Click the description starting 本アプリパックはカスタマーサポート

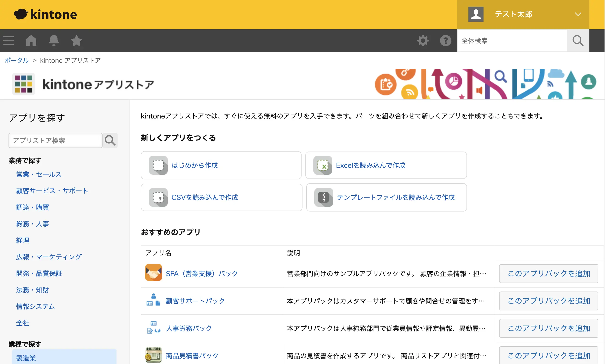[386, 301]
